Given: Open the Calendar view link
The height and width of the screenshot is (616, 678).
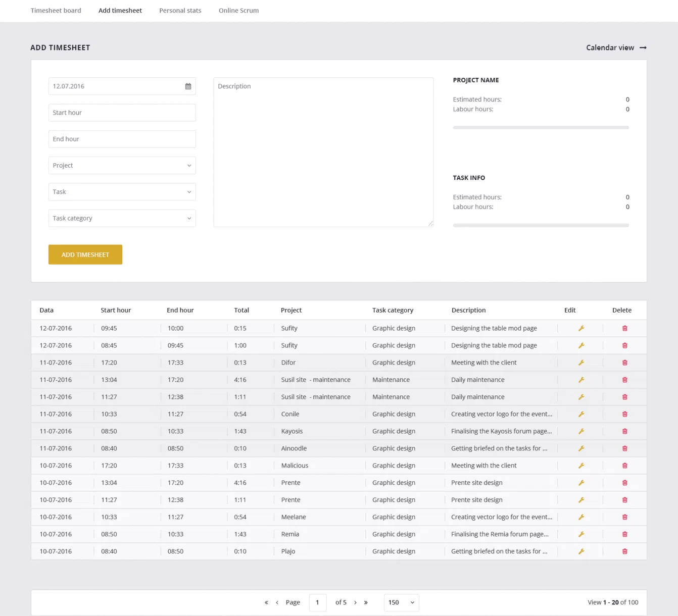Looking at the screenshot, I should (x=616, y=47).
